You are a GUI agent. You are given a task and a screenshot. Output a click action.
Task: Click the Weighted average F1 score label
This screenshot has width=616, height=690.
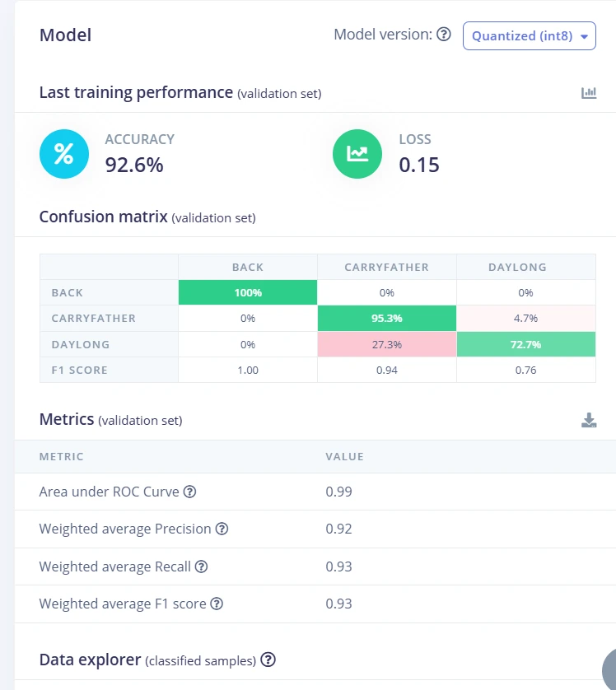123,604
